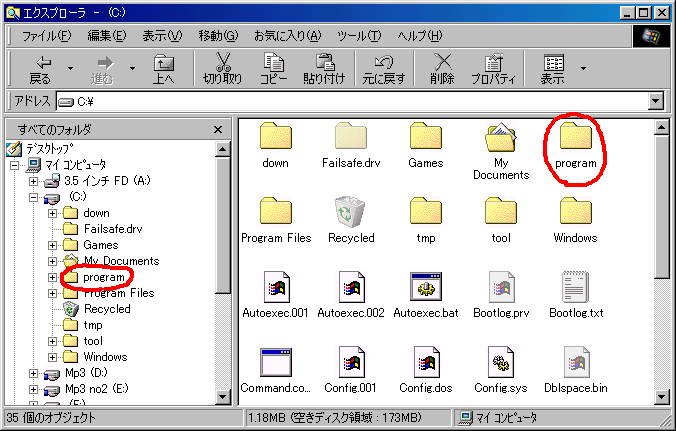
Task: Select the Command.com file icon
Action: [276, 363]
